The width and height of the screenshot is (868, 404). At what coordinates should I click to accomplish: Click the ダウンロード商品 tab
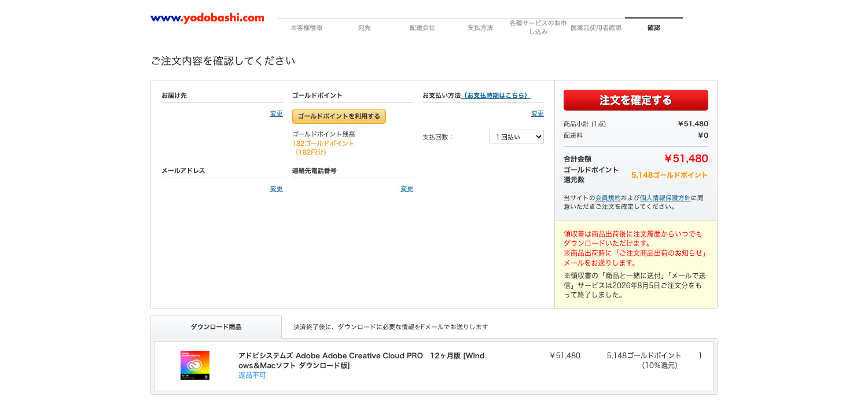click(x=216, y=327)
